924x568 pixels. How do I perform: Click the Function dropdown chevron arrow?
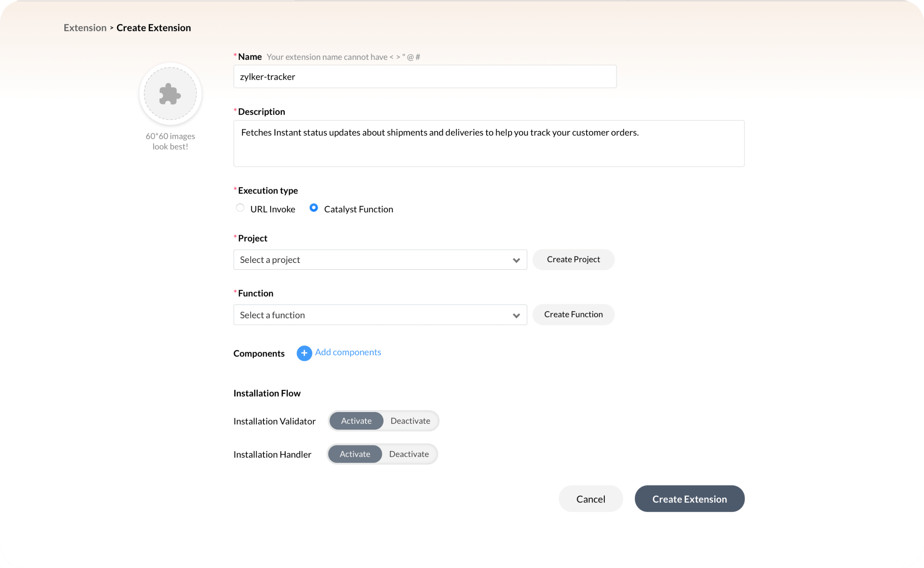[x=516, y=315]
